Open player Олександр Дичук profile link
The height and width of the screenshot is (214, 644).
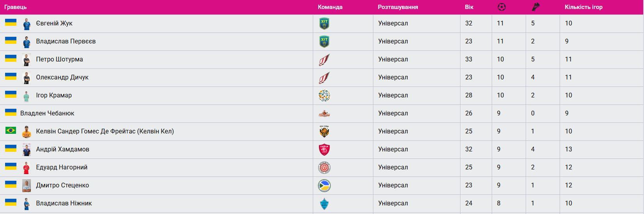62,77
